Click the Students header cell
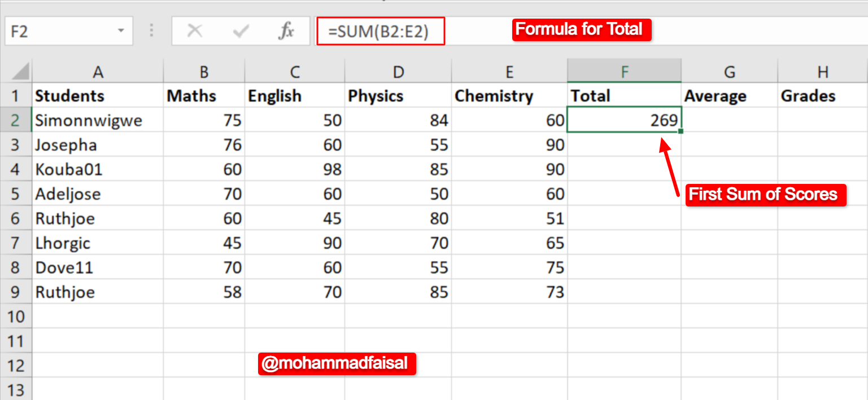 [x=98, y=96]
